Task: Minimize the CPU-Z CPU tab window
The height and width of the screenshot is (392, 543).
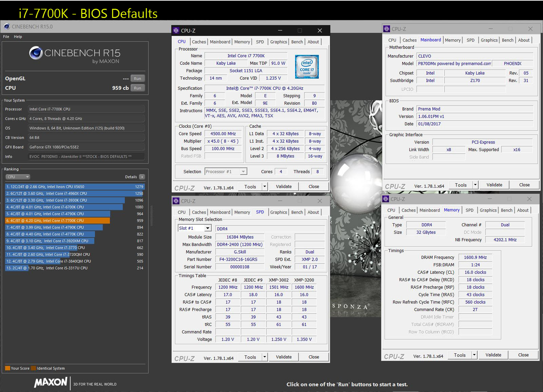Action: coord(280,30)
